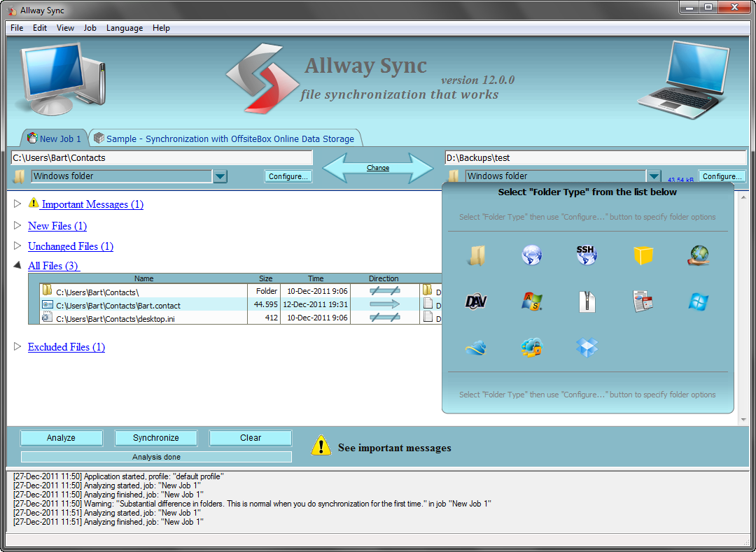Pick the yellow cube folder type icon

coord(643,255)
